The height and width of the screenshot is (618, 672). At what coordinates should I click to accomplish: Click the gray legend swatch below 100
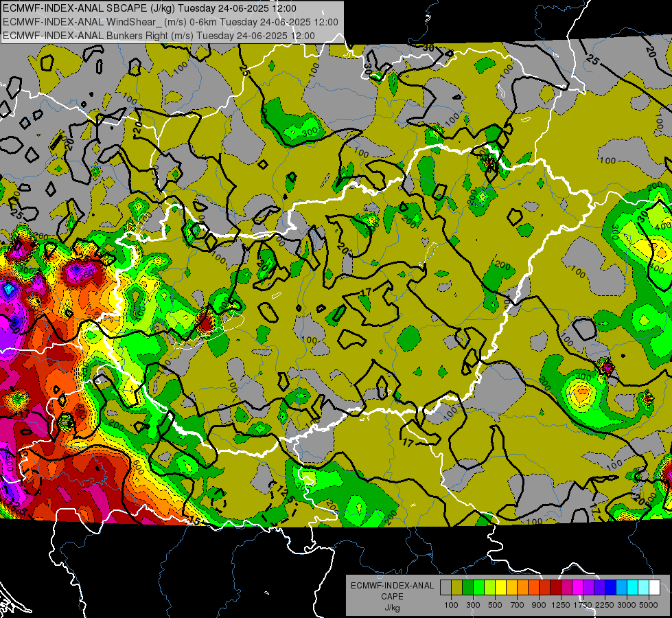click(x=445, y=587)
